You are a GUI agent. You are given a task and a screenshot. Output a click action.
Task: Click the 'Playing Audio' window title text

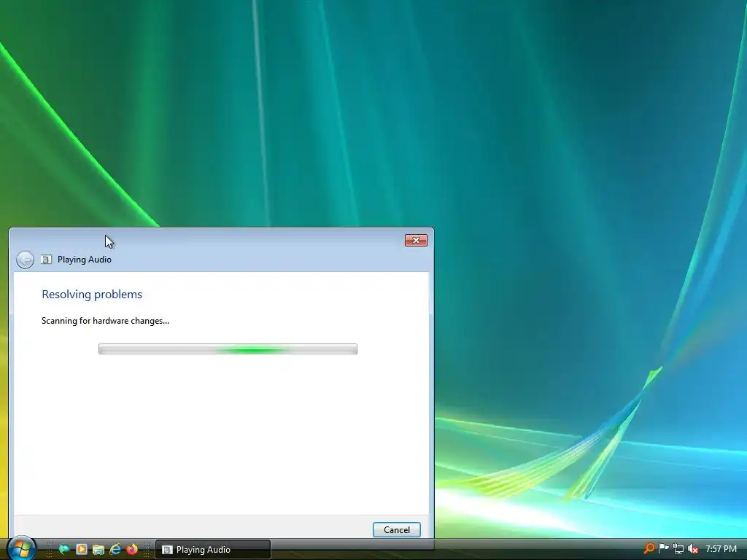coord(85,260)
